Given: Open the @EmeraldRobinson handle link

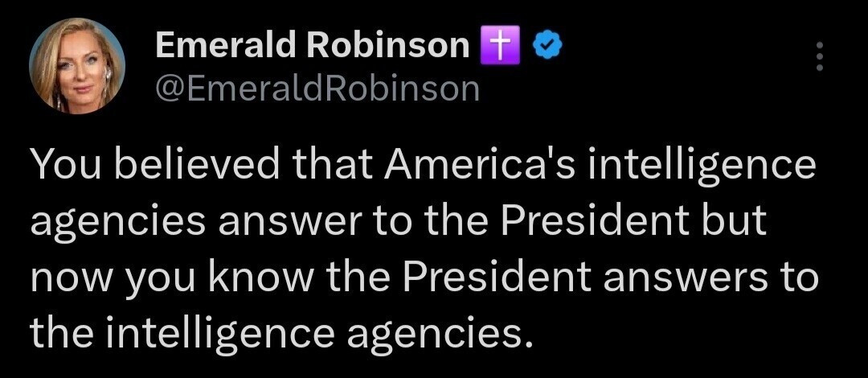Looking at the screenshot, I should (x=317, y=88).
